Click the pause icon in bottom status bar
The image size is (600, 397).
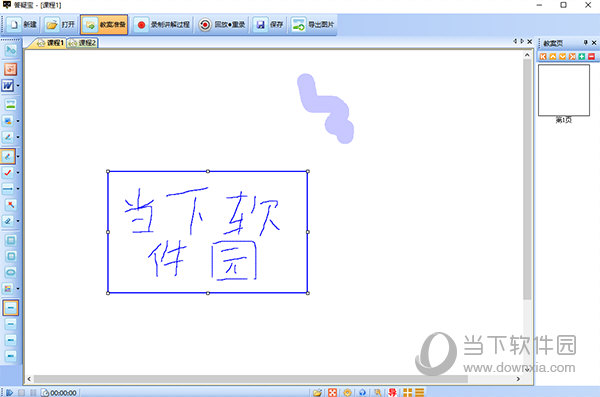[x=33, y=392]
